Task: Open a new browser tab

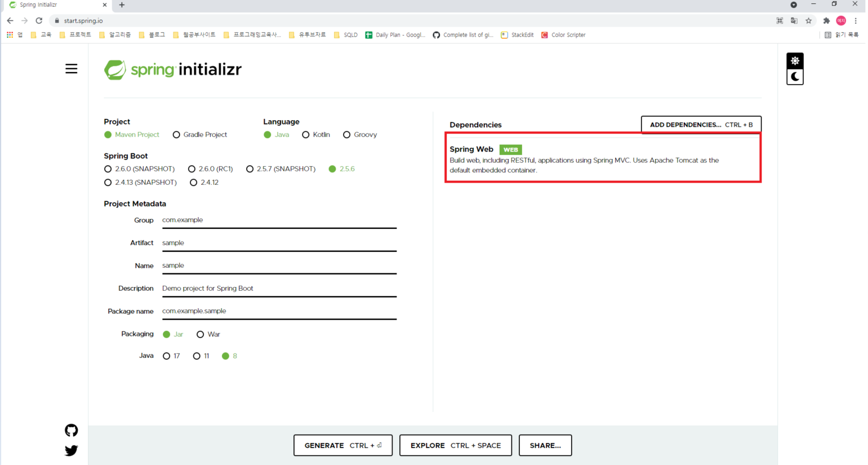Action: [122, 5]
